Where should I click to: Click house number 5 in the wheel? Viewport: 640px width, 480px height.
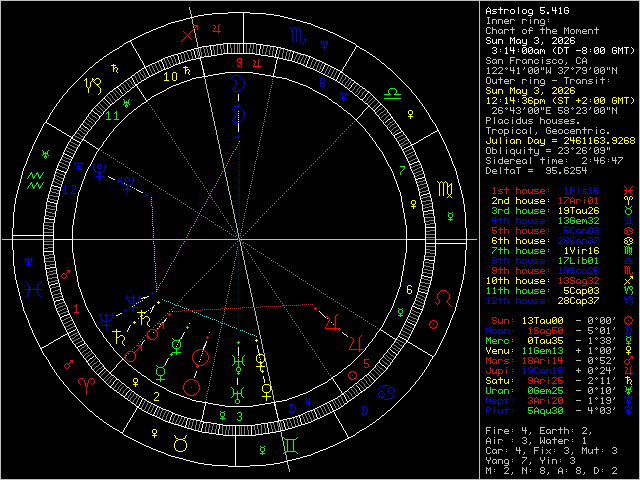[x=366, y=363]
